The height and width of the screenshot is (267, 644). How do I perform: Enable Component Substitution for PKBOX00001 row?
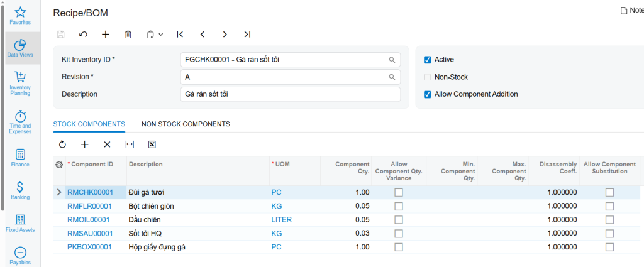pos(609,247)
